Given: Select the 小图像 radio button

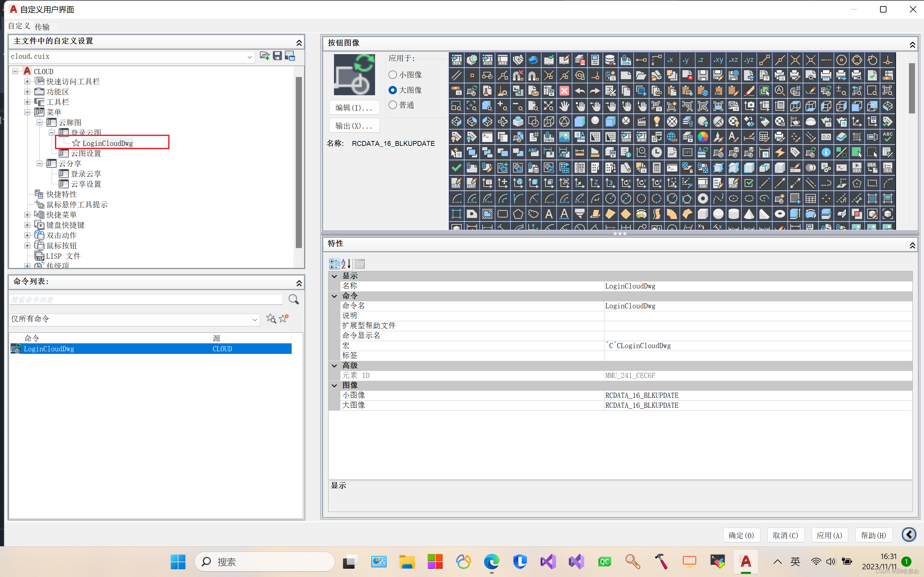Looking at the screenshot, I should [x=392, y=75].
